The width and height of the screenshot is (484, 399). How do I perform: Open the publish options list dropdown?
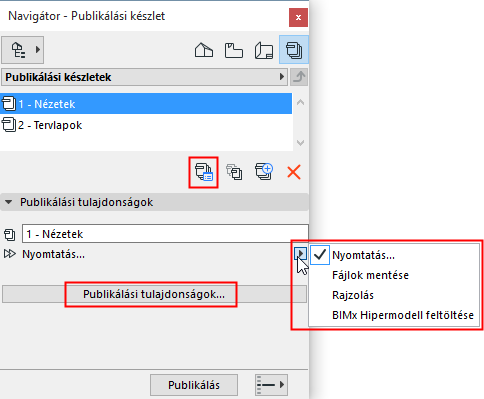tap(271, 385)
